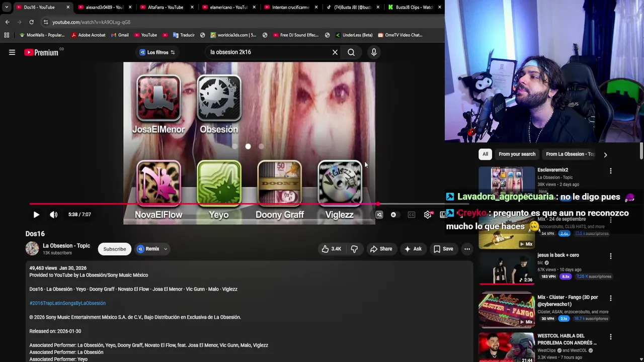Open the Share dialog
Image resolution: width=644 pixels, height=362 pixels.
coord(381,249)
